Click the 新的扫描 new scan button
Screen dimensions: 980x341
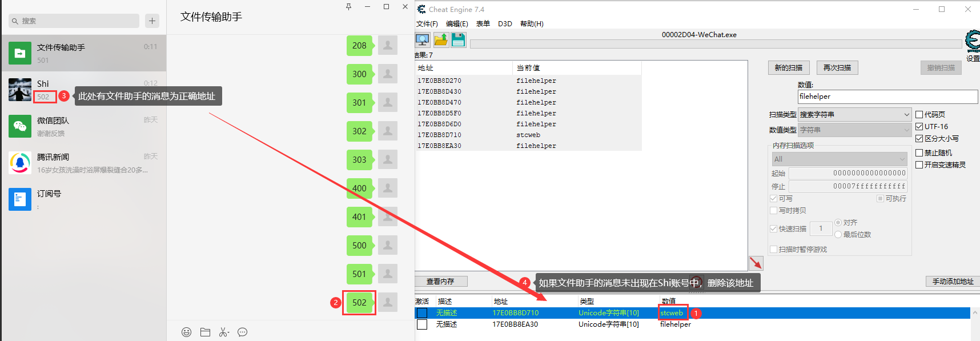(x=788, y=67)
